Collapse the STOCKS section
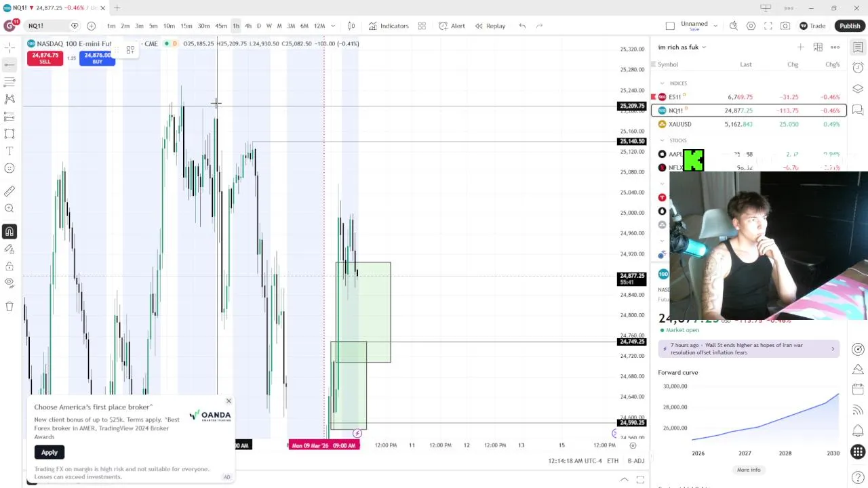 (x=663, y=140)
